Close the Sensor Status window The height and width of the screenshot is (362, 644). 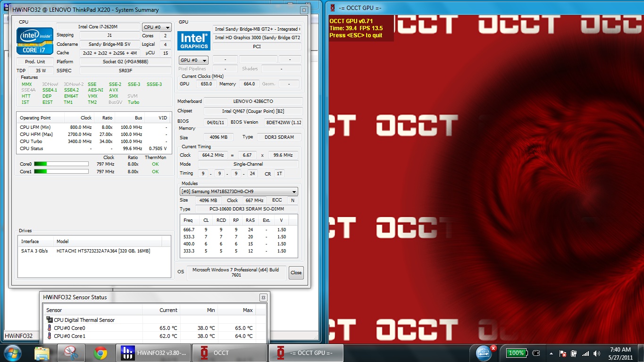point(263,297)
